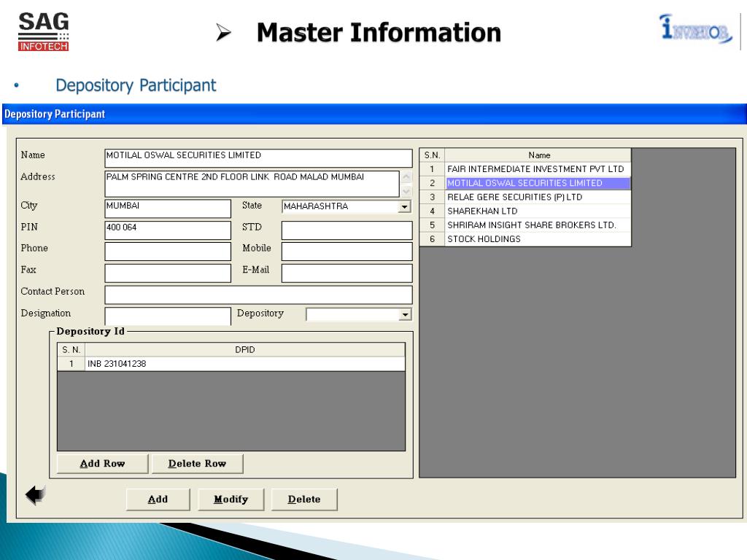Click the State combo box showing MAHARASHTRA
Screen dimensions: 747x560
(347, 206)
